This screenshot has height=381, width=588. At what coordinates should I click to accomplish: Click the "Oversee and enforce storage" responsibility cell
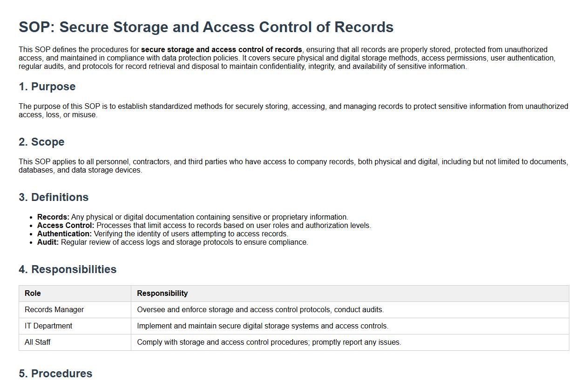(260, 310)
